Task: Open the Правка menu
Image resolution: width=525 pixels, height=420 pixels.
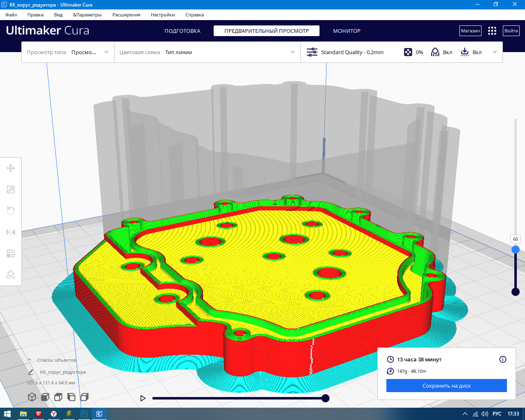Action: click(35, 15)
